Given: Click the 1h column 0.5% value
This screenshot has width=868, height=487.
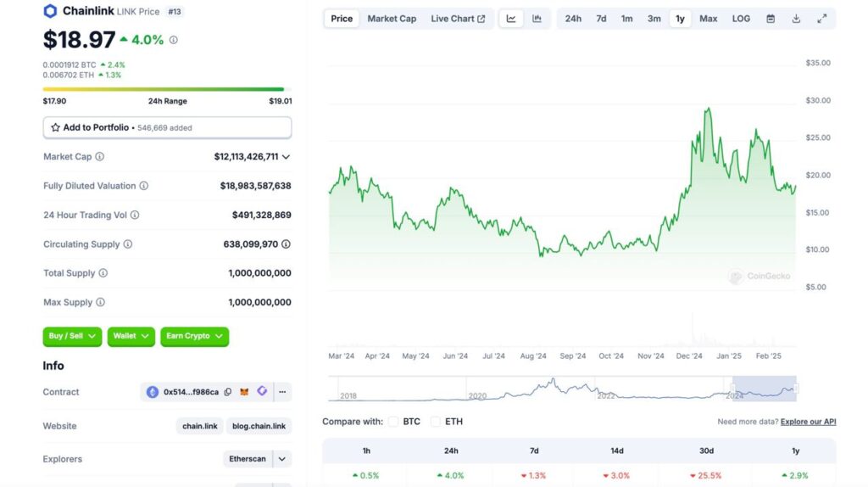Looking at the screenshot, I should click(366, 475).
